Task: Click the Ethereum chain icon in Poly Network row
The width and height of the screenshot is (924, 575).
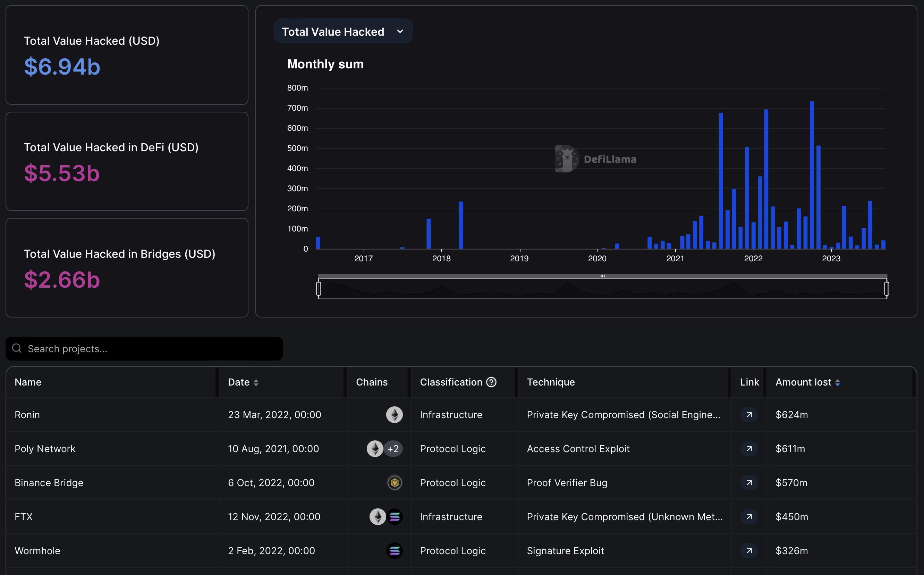Action: click(x=375, y=449)
